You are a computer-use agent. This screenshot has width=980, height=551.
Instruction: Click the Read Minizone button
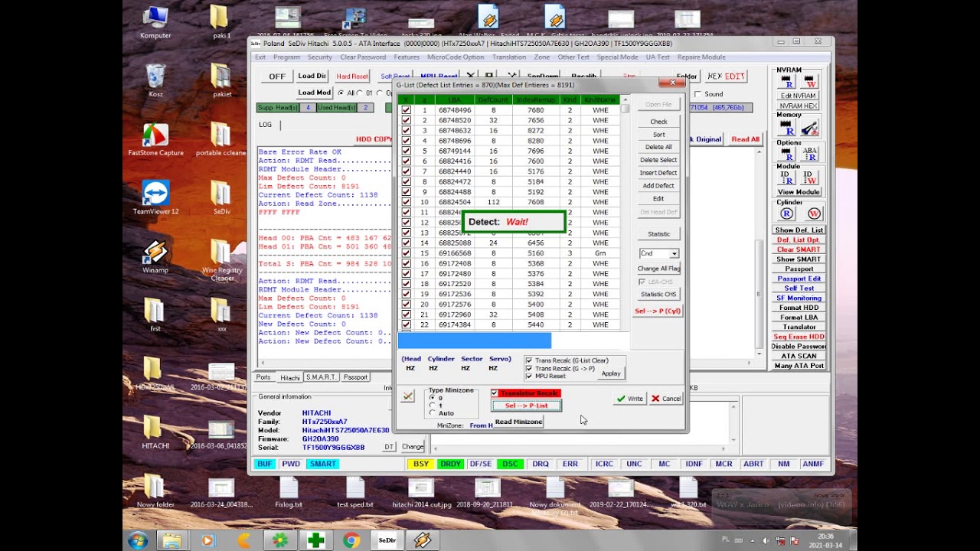coord(518,422)
